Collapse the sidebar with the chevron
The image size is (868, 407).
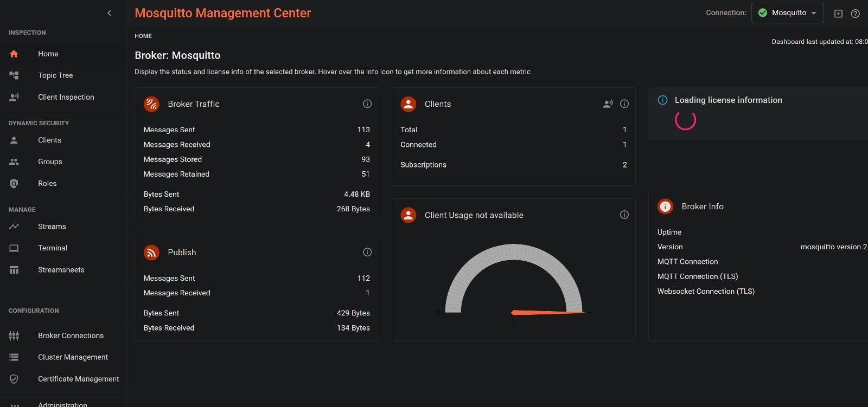pyautogui.click(x=110, y=13)
